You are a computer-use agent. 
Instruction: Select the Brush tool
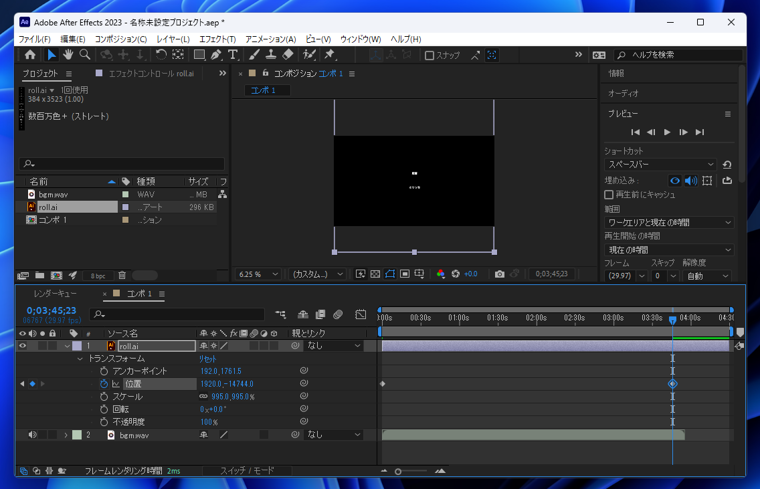coord(254,55)
